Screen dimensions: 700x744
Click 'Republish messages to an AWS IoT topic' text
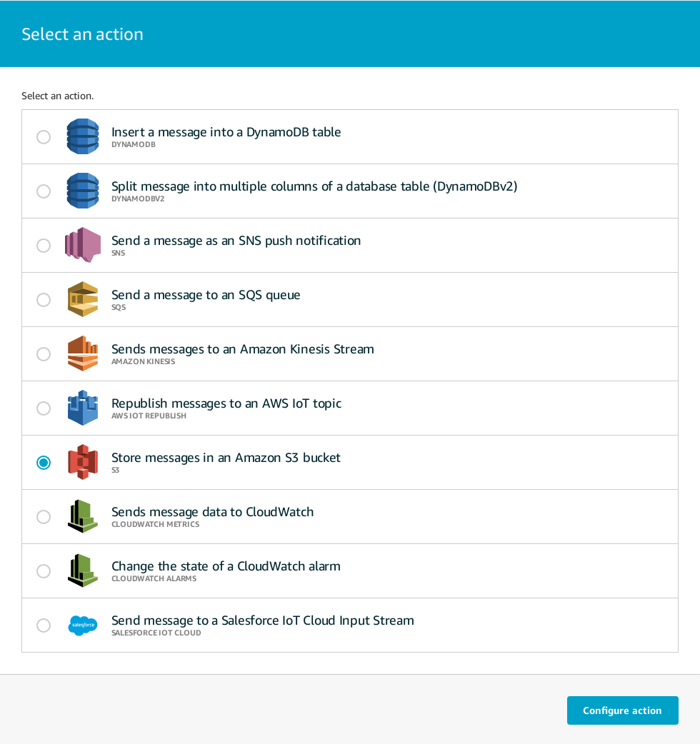point(226,403)
